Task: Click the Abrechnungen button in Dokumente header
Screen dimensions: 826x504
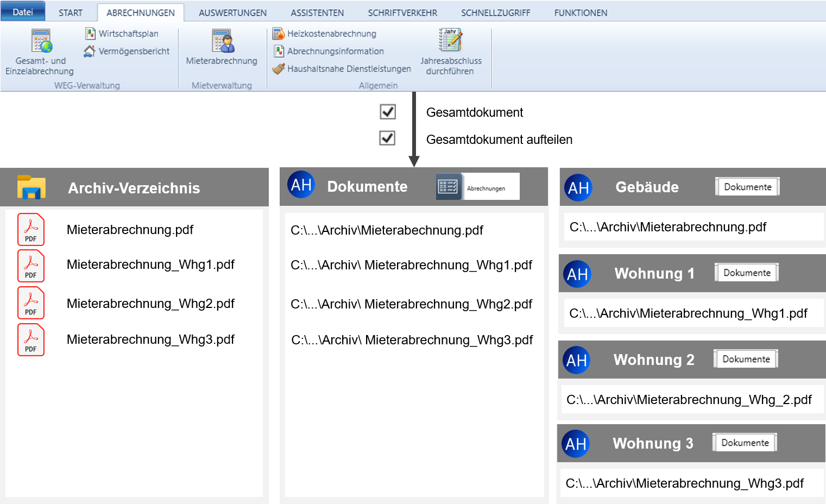Action: [x=478, y=187]
